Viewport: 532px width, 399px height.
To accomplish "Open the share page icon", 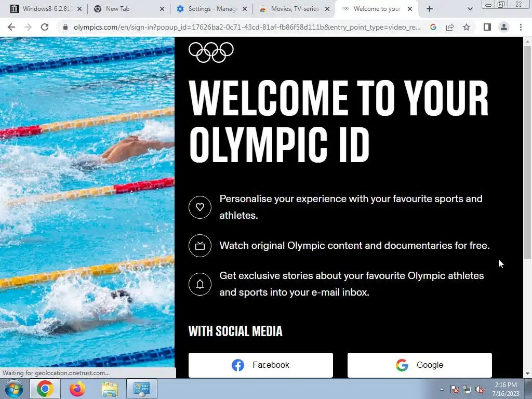I will [x=450, y=27].
